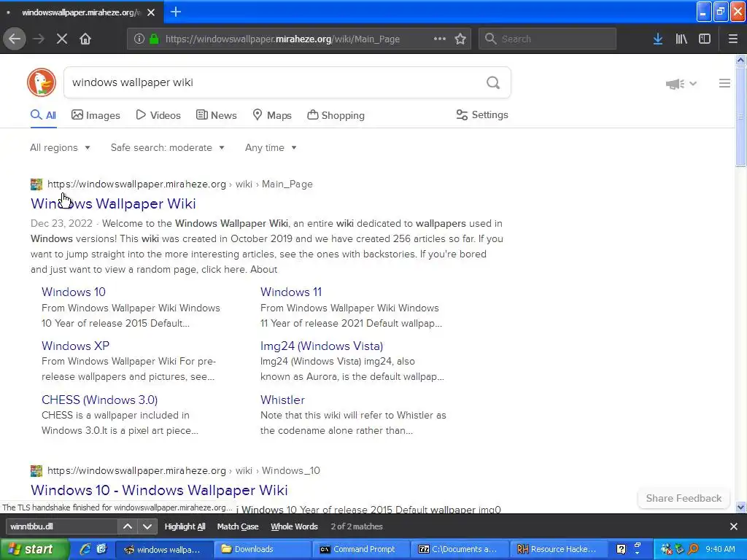
Task: Switch to the Images tab
Action: (96, 115)
